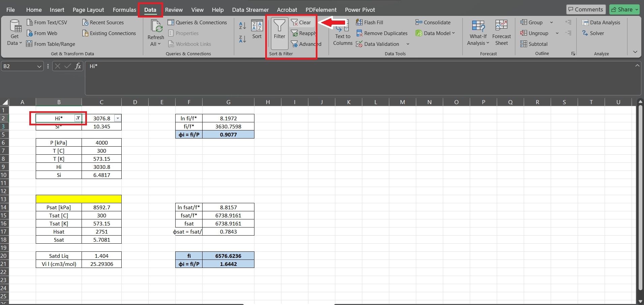The width and height of the screenshot is (644, 305).
Task: Click the Ungroup button
Action: pyautogui.click(x=534, y=33)
